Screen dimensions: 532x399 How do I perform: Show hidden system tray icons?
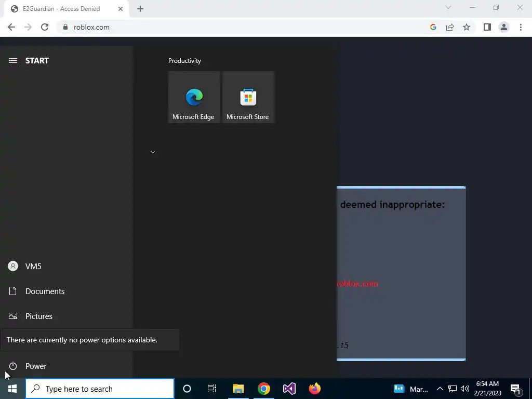(440, 389)
